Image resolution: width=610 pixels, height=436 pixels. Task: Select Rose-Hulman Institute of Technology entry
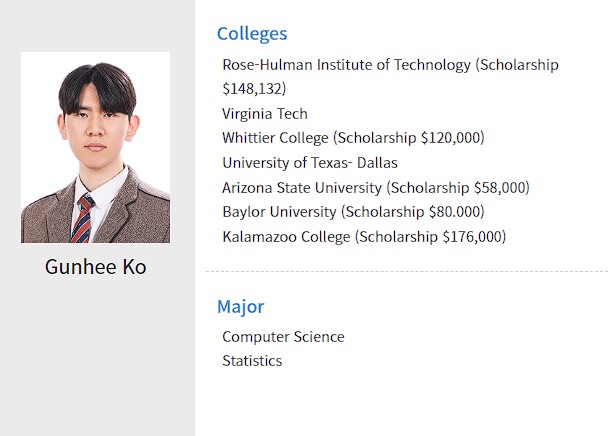(390, 77)
